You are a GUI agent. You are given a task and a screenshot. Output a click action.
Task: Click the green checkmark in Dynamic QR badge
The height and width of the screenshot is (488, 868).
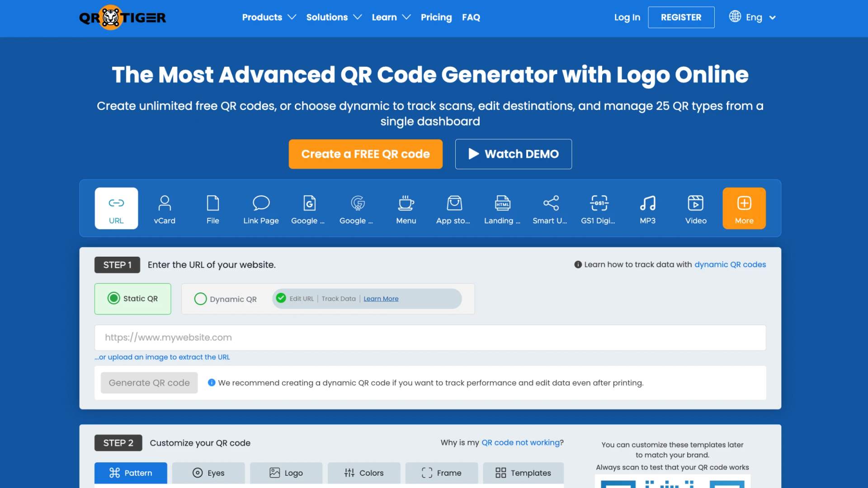click(281, 298)
